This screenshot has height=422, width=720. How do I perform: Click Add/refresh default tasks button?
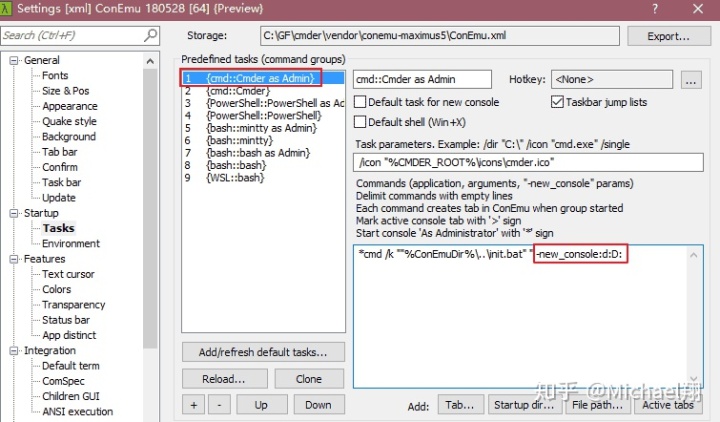click(x=263, y=352)
